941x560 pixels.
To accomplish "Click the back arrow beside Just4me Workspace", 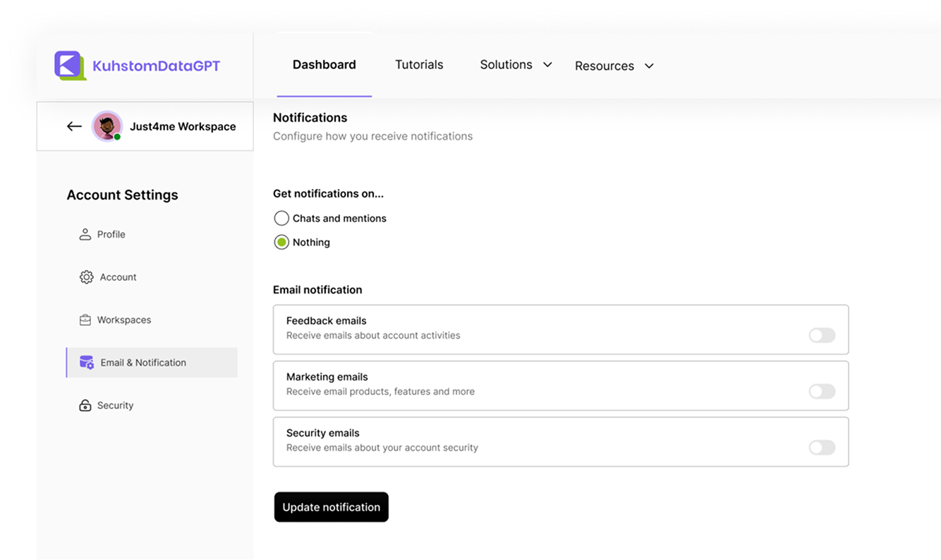I will coord(74,126).
